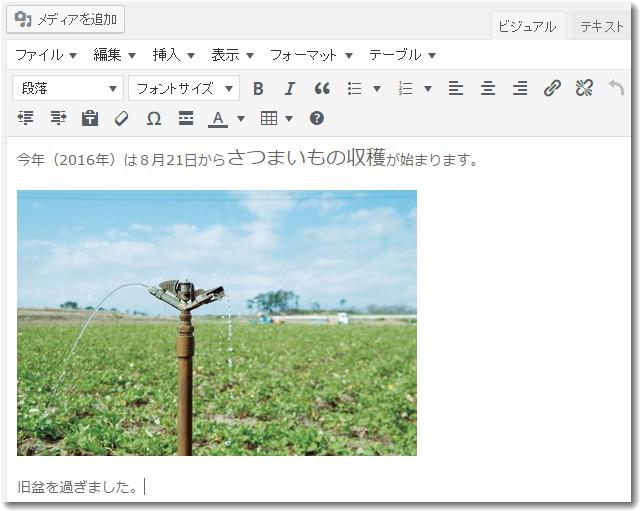Align text to the right

(520, 88)
